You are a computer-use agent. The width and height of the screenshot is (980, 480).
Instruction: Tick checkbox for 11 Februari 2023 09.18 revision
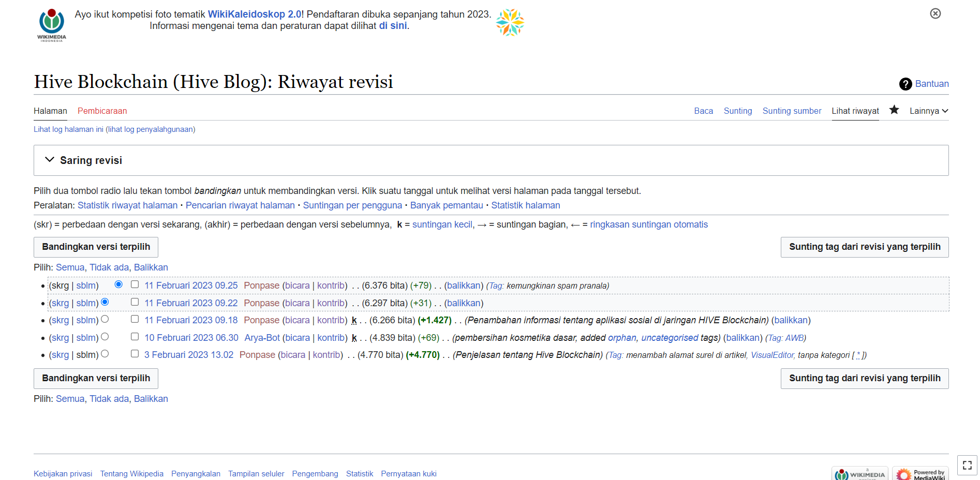[x=135, y=319]
